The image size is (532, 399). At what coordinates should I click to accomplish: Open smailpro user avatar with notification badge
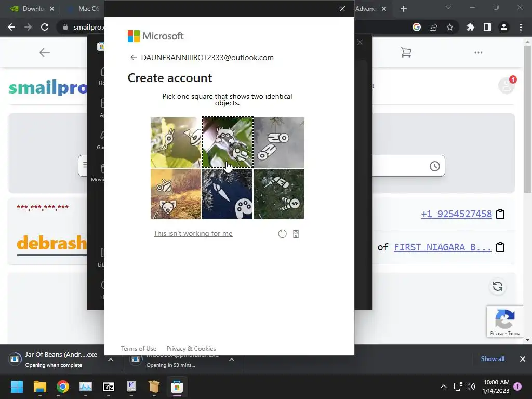point(507,85)
